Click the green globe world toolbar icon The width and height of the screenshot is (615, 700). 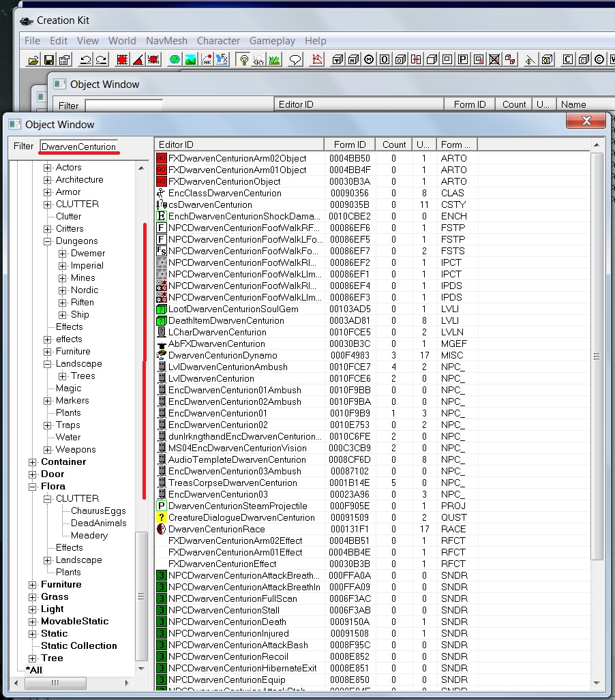click(175, 59)
